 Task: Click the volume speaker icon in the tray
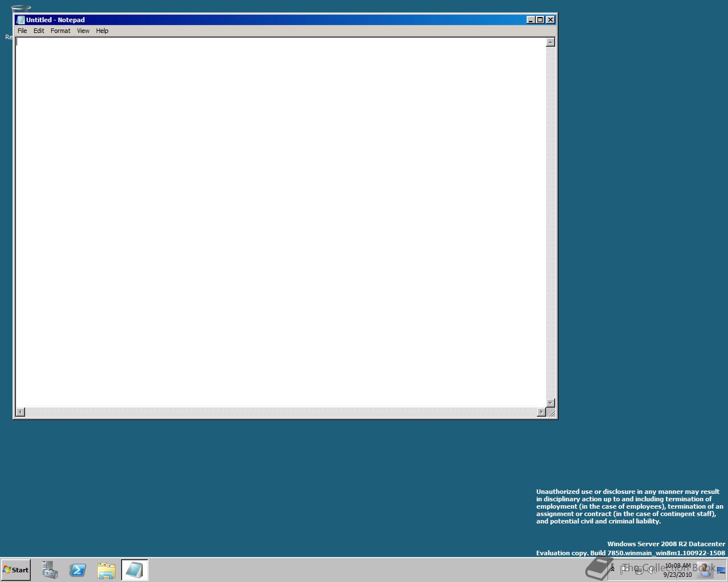click(651, 569)
